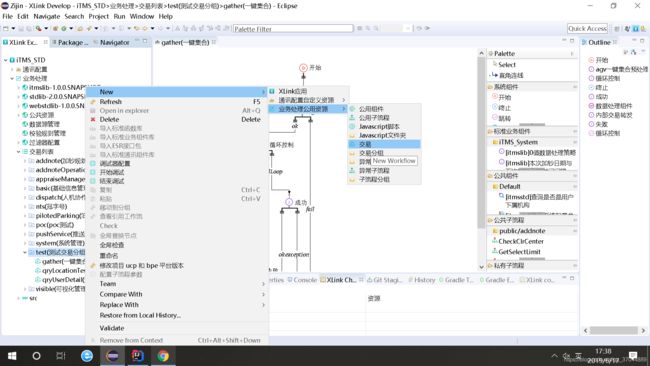Collapse the test transaction group
The width and height of the screenshot is (650, 366).
click(x=25, y=252)
